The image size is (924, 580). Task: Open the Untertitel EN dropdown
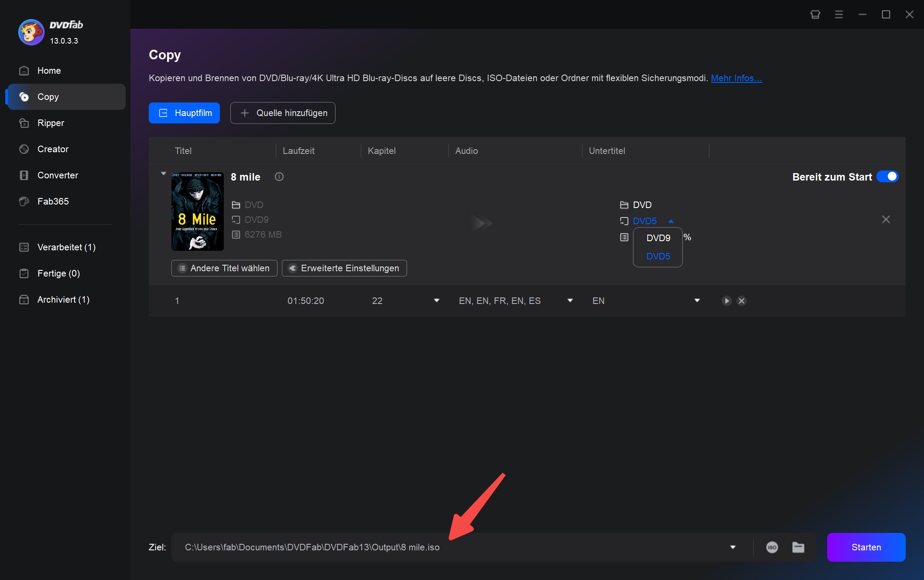[x=697, y=300]
